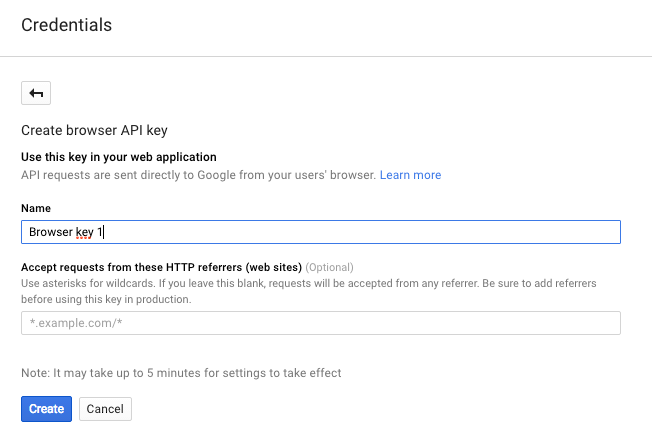This screenshot has height=436, width=652.
Task: Click the red-underlined word 'key' in Name field
Action: click(84, 232)
